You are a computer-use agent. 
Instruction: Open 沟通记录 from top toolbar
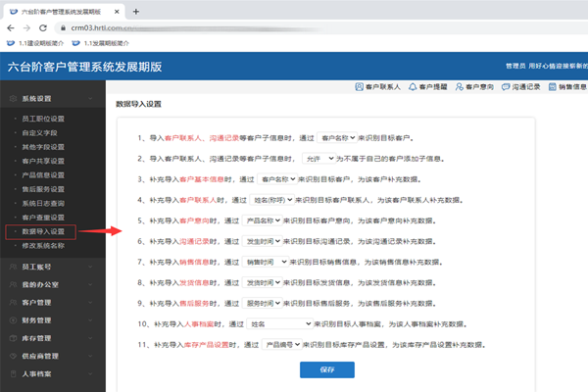coord(521,87)
